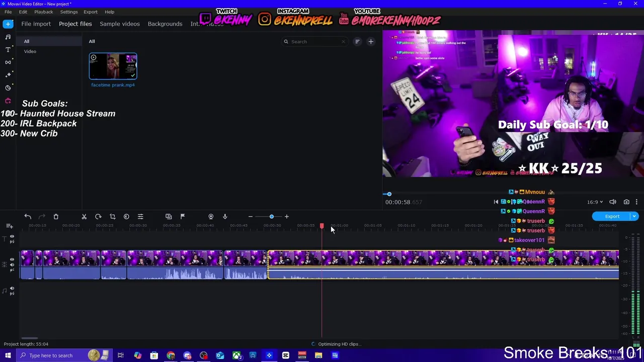Toggle link on the audio track

tap(12, 294)
